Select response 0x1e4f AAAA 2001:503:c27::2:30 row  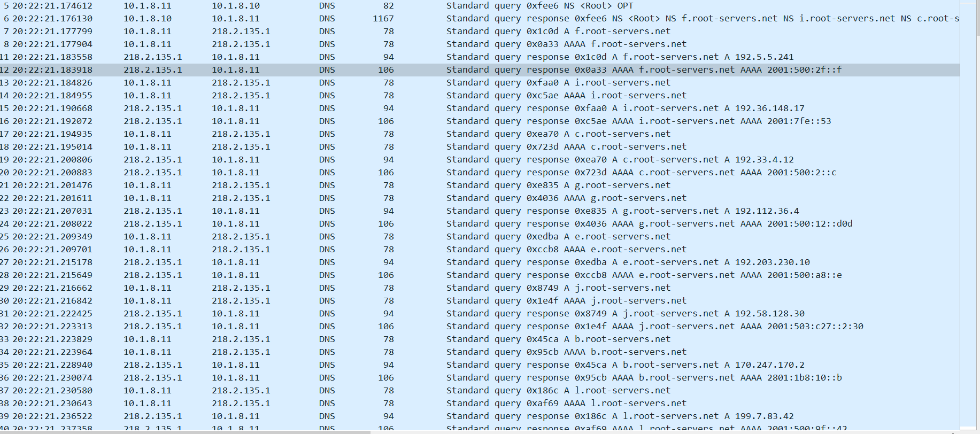(480, 327)
